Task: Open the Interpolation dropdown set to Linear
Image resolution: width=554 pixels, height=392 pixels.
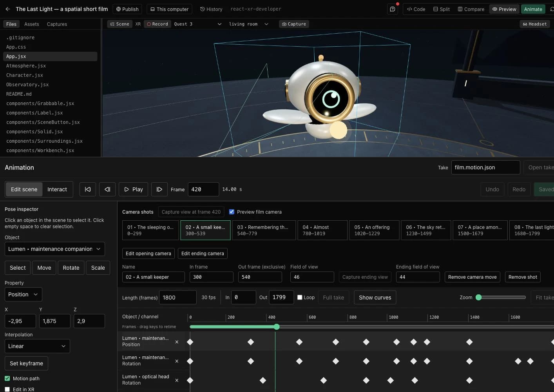Action: (37, 346)
